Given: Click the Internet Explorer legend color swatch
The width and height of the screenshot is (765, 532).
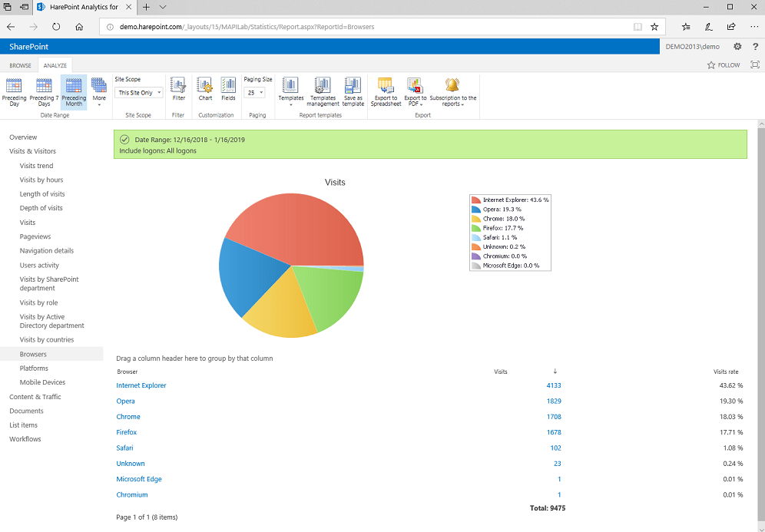Looking at the screenshot, I should pyautogui.click(x=476, y=200).
